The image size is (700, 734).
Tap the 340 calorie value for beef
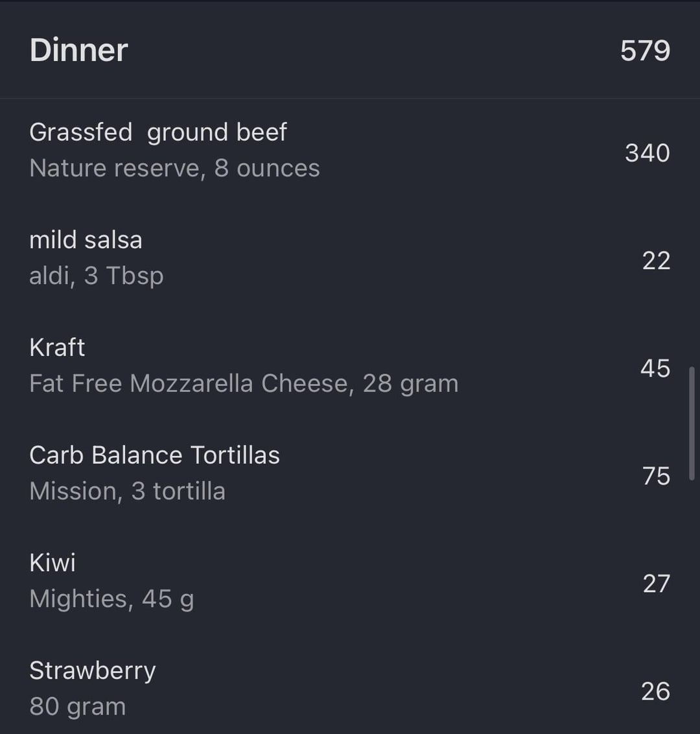pyautogui.click(x=647, y=153)
